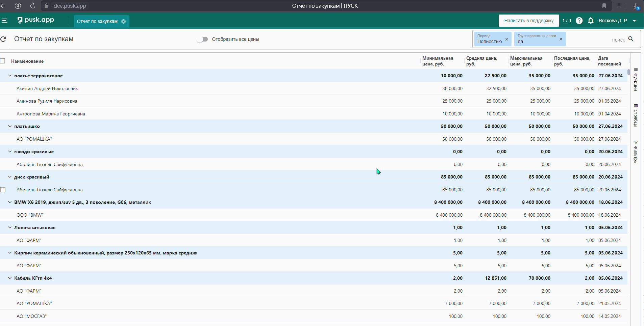Click the 70 000,00 maximum price cell
This screenshot has height=326, width=644.
[540, 278]
